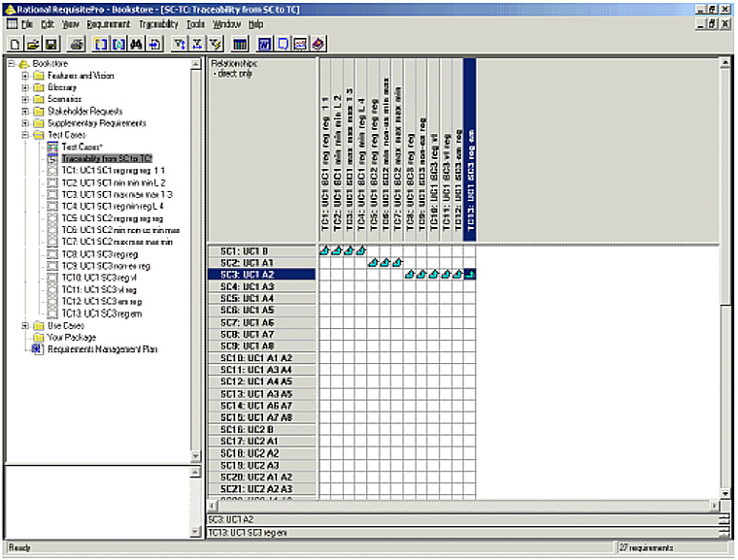This screenshot has width=738, height=560.
Task: Collapse the Bookstore root node
Action: 12,63
